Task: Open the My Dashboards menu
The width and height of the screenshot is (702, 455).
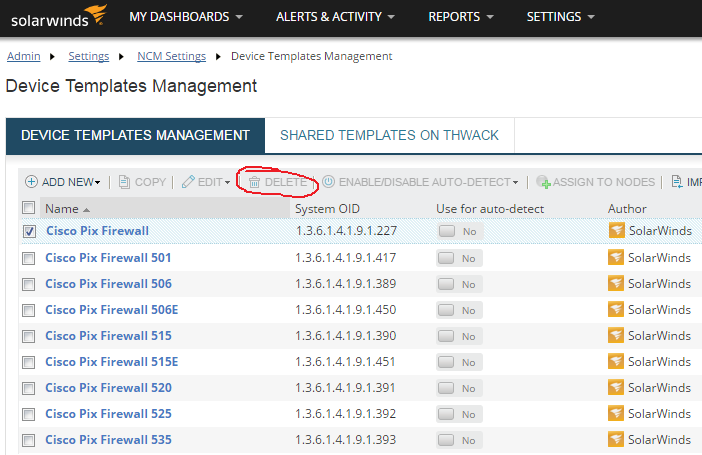Action: point(186,17)
